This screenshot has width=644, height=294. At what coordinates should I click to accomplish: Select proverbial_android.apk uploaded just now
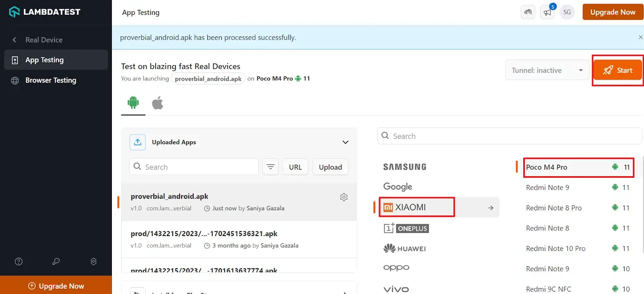pos(239,202)
